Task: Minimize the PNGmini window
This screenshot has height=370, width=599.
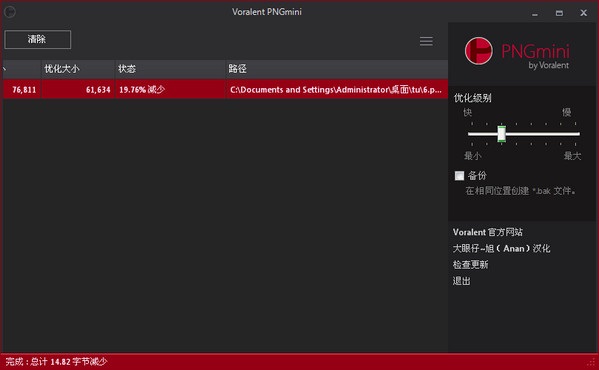Action: [535, 13]
